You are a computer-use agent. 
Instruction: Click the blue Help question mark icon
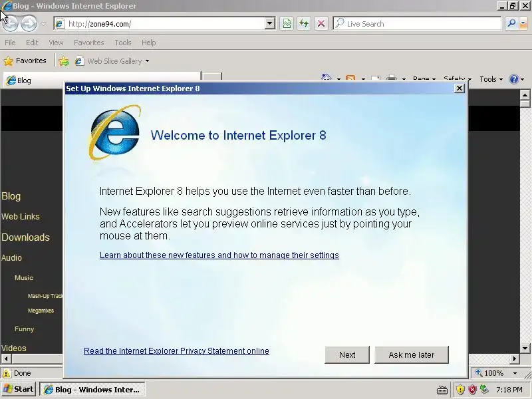(513, 79)
